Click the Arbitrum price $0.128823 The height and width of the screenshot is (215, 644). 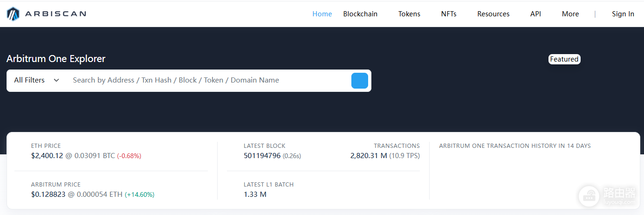pyautogui.click(x=48, y=194)
